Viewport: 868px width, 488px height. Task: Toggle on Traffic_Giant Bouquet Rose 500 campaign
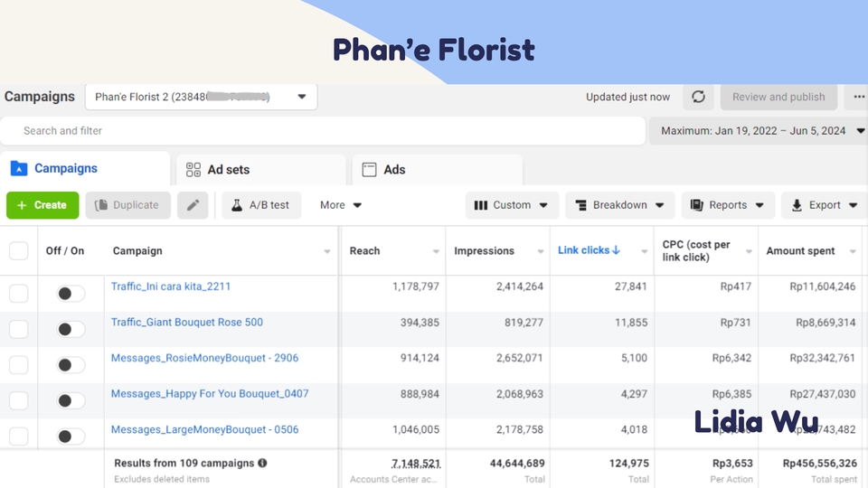pos(71,329)
